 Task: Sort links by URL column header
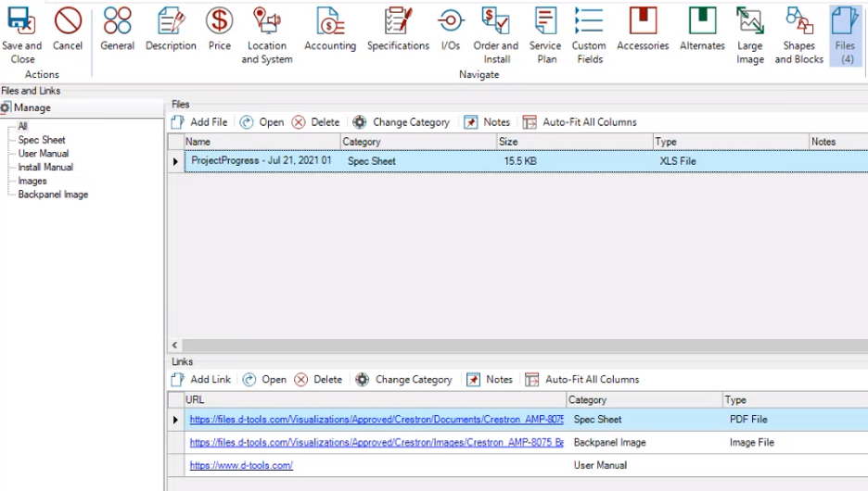(x=376, y=399)
